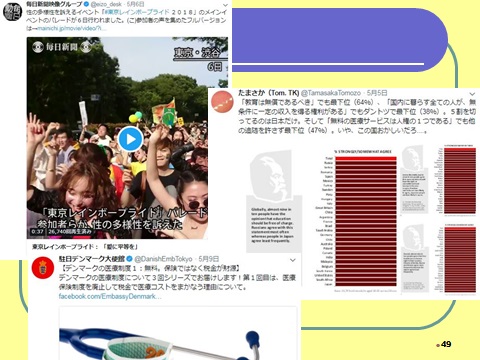
Task: Click the Danish Embassy red crest avatar
Action: (x=43, y=267)
